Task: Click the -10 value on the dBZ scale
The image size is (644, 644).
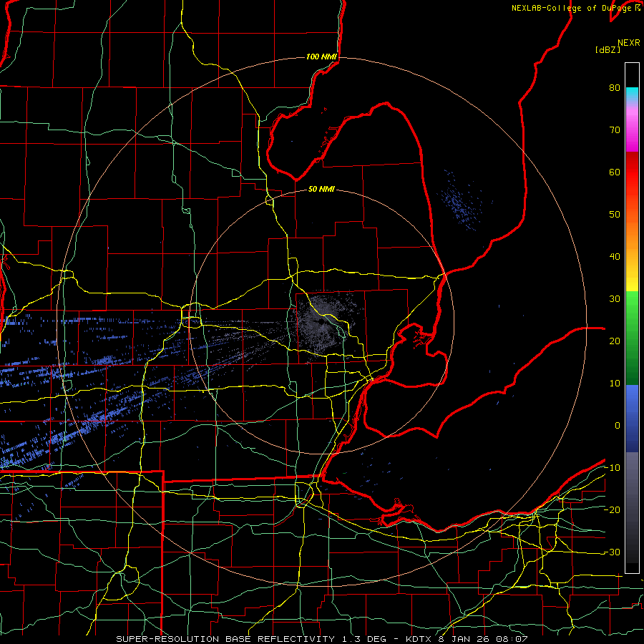Action: coord(612,468)
